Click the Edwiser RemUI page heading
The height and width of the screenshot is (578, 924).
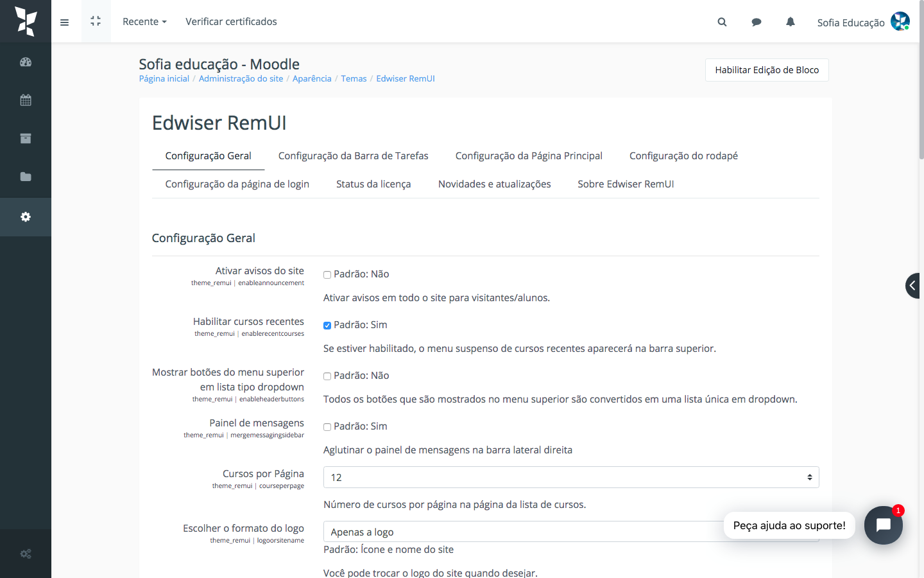pyautogui.click(x=219, y=123)
